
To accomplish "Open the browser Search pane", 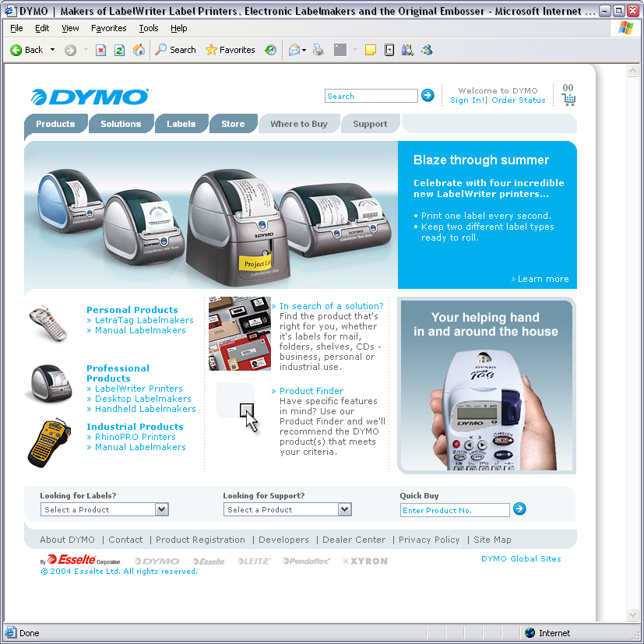I will (175, 50).
